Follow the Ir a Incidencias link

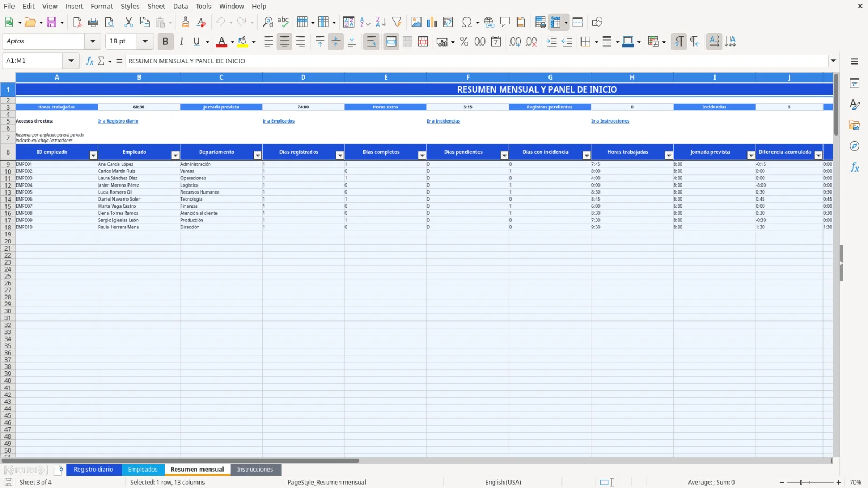click(443, 121)
